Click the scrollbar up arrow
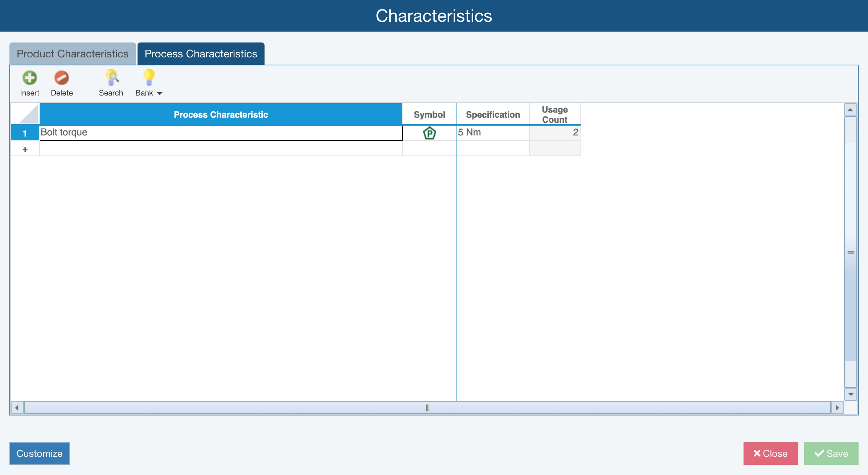Screen dimensions: 868x475 click(850, 109)
